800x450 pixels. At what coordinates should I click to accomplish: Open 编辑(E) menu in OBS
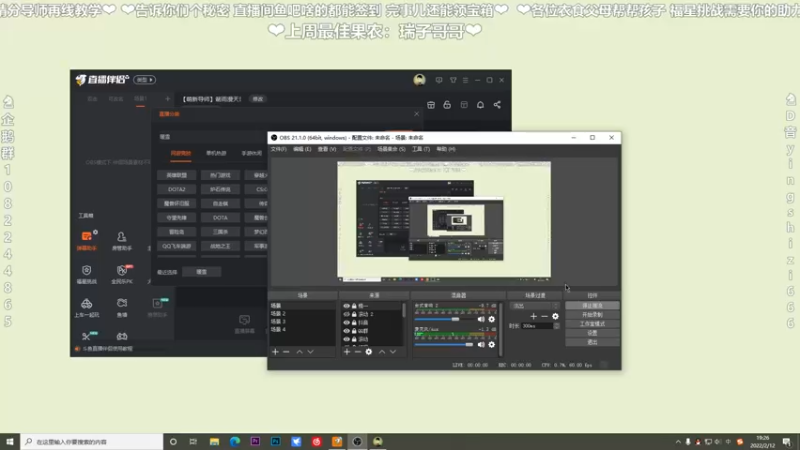pos(302,149)
